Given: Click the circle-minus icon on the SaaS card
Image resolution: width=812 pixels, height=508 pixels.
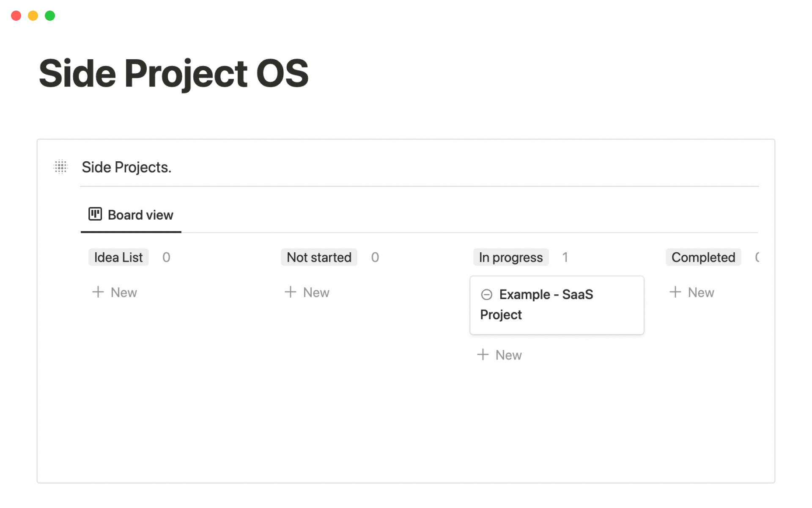Looking at the screenshot, I should coord(487,295).
